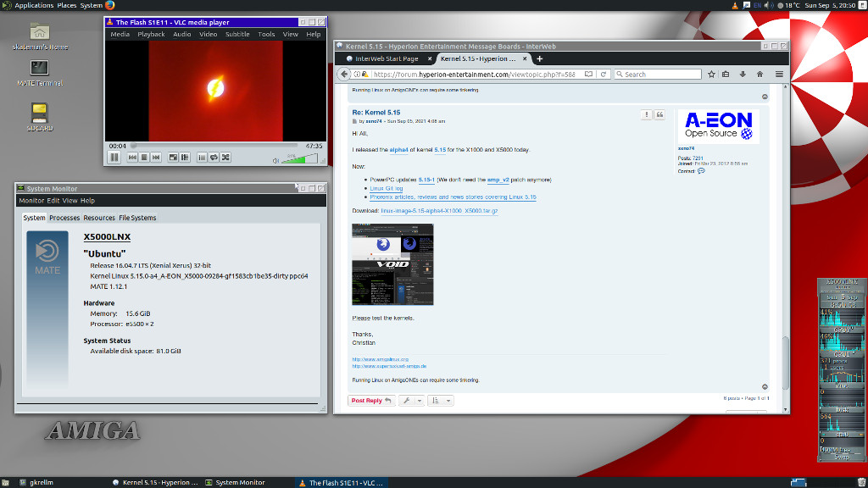868x488 pixels.
Task: Jump to top arrow below post
Action: pyautogui.click(x=765, y=386)
